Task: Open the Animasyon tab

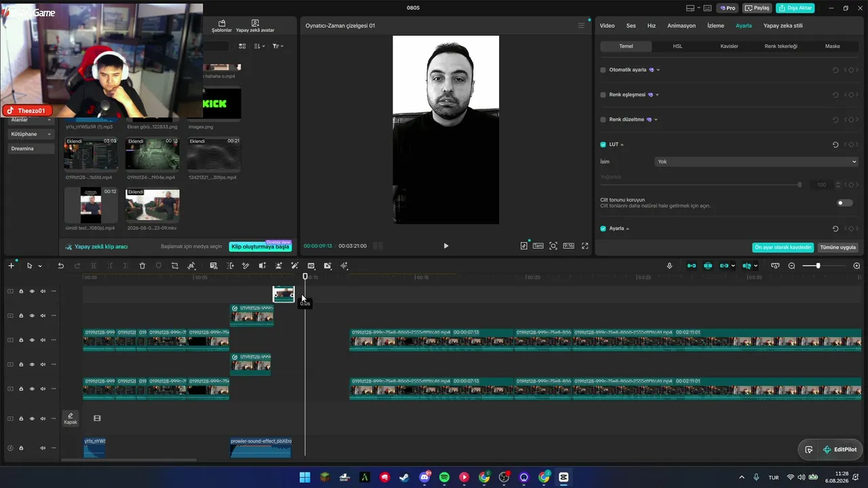Action: pos(682,26)
